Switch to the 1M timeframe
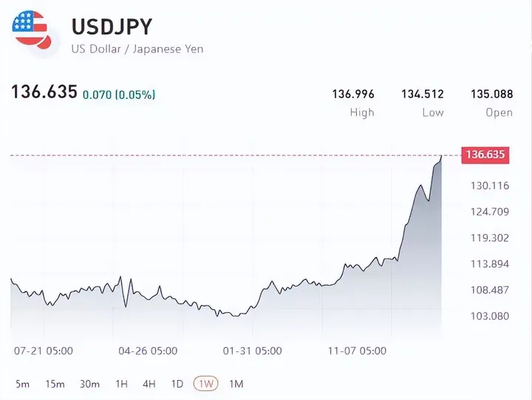 tap(236, 384)
